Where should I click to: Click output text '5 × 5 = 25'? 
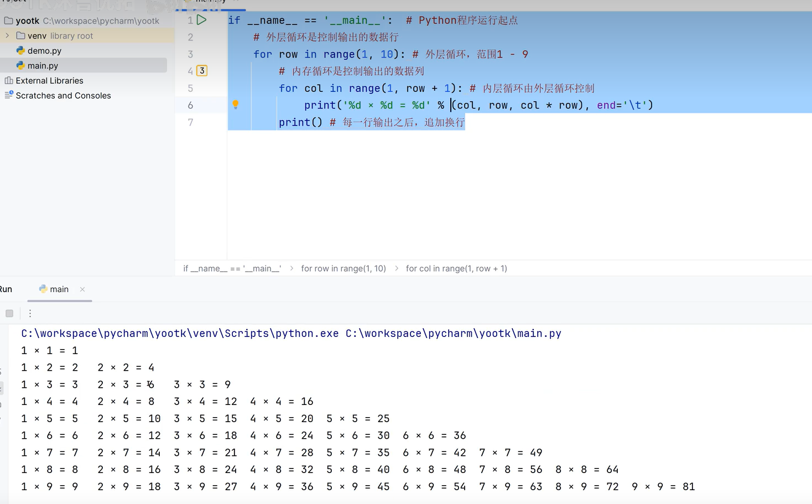(x=358, y=419)
